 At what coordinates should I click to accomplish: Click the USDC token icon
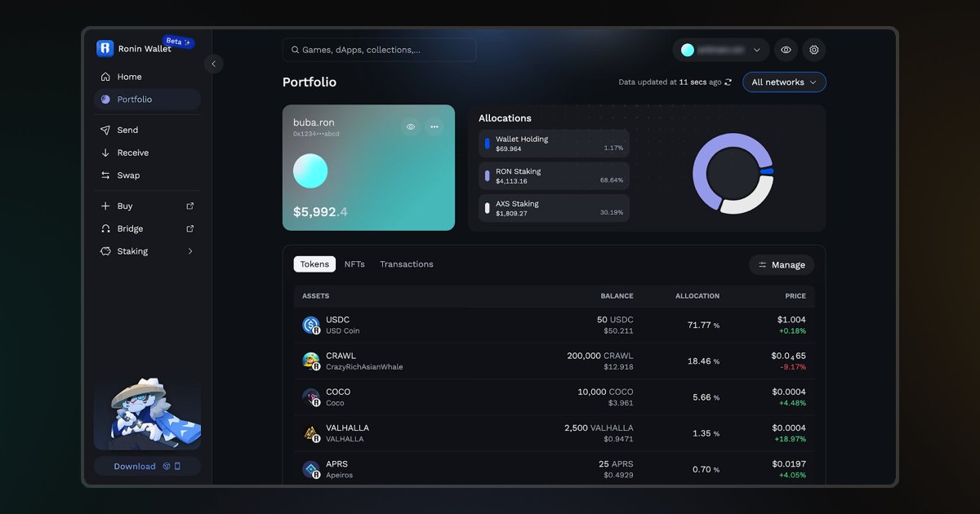(311, 326)
